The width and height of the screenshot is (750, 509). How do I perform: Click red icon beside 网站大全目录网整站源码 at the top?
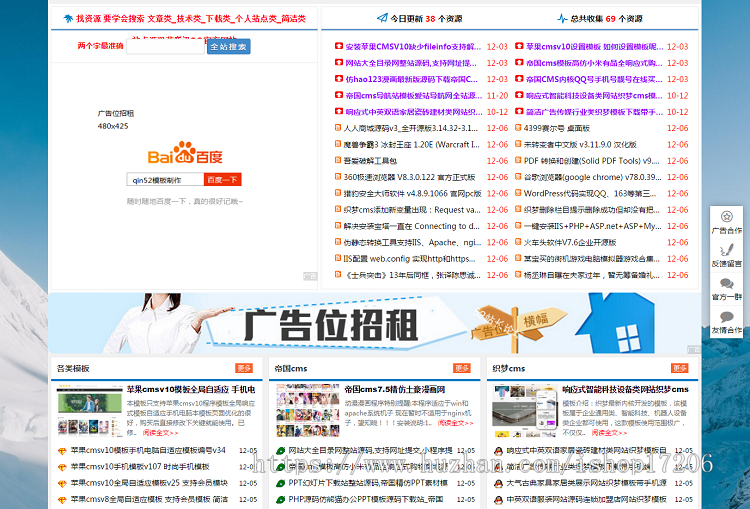[339, 62]
